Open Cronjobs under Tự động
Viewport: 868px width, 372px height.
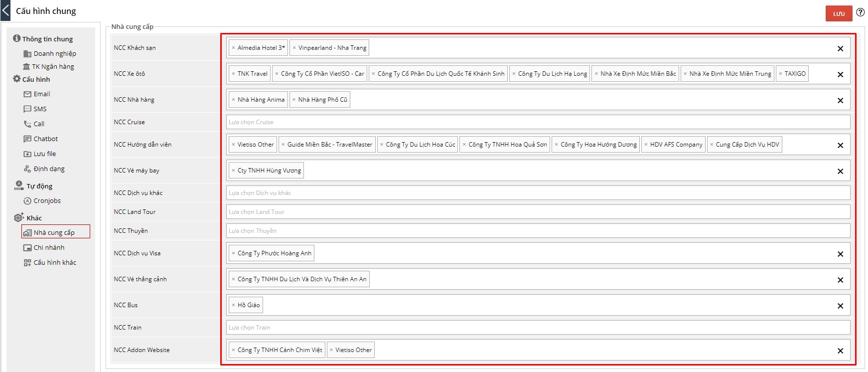(42, 200)
